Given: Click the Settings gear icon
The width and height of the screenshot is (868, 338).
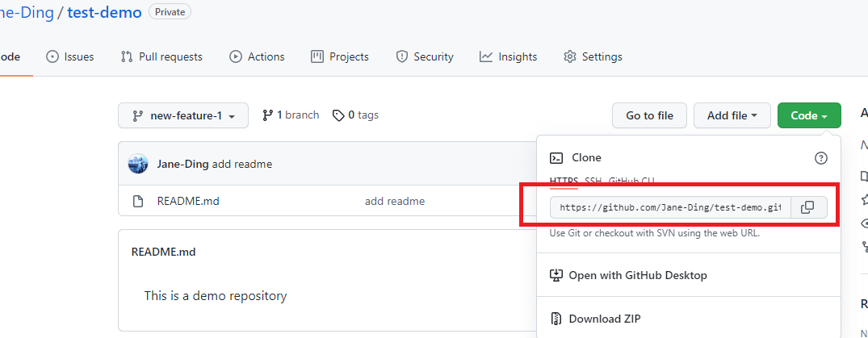Looking at the screenshot, I should pyautogui.click(x=570, y=56).
